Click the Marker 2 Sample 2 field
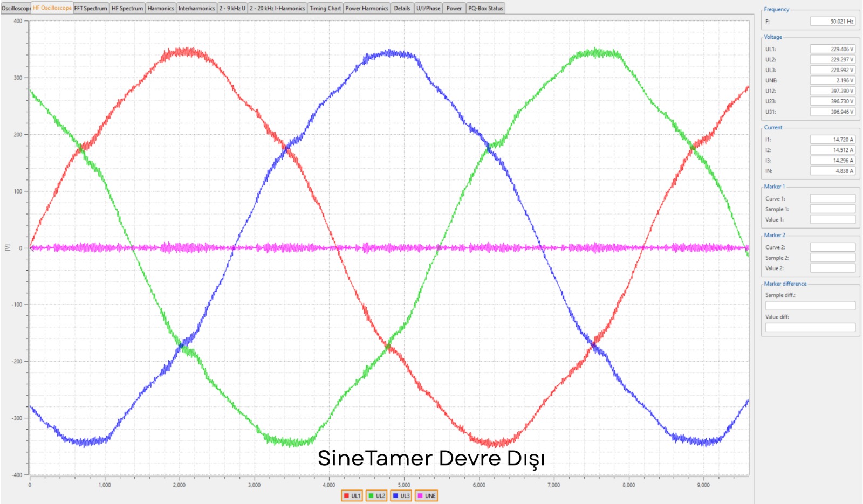 click(x=832, y=258)
